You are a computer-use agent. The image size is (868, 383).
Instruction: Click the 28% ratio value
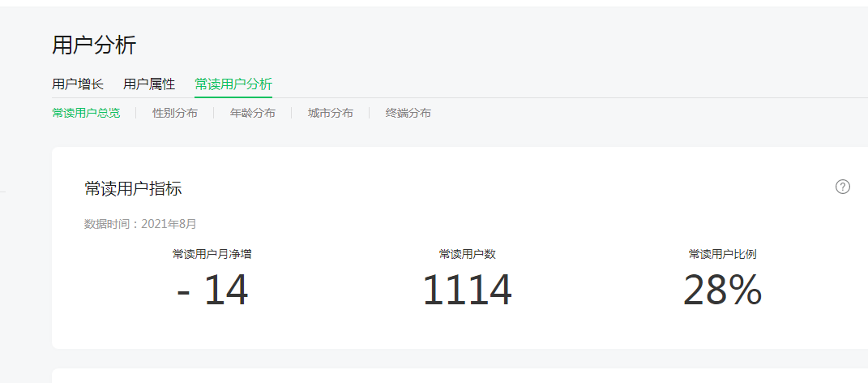coord(722,290)
